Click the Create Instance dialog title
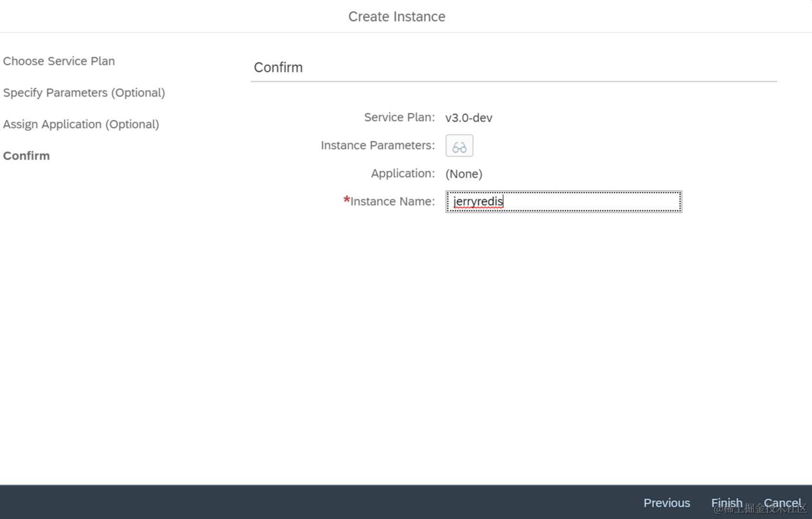Screen dimensions: 812x519 point(397,16)
